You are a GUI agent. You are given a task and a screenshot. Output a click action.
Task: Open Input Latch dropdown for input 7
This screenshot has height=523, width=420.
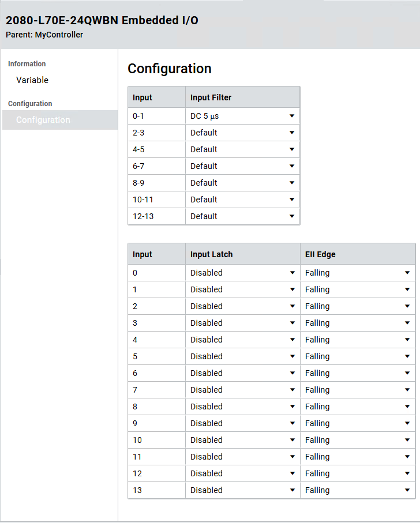pos(242,390)
